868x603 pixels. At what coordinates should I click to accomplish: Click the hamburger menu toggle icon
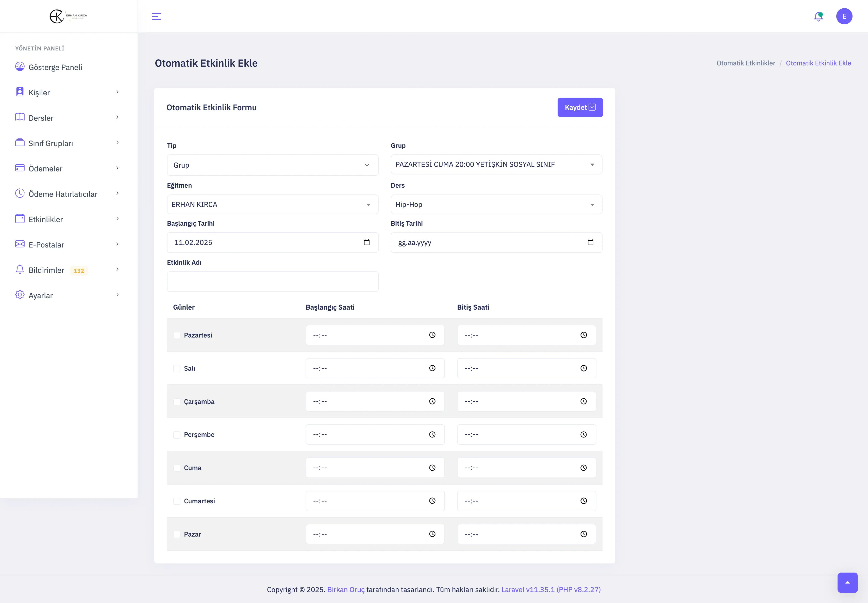click(x=156, y=16)
